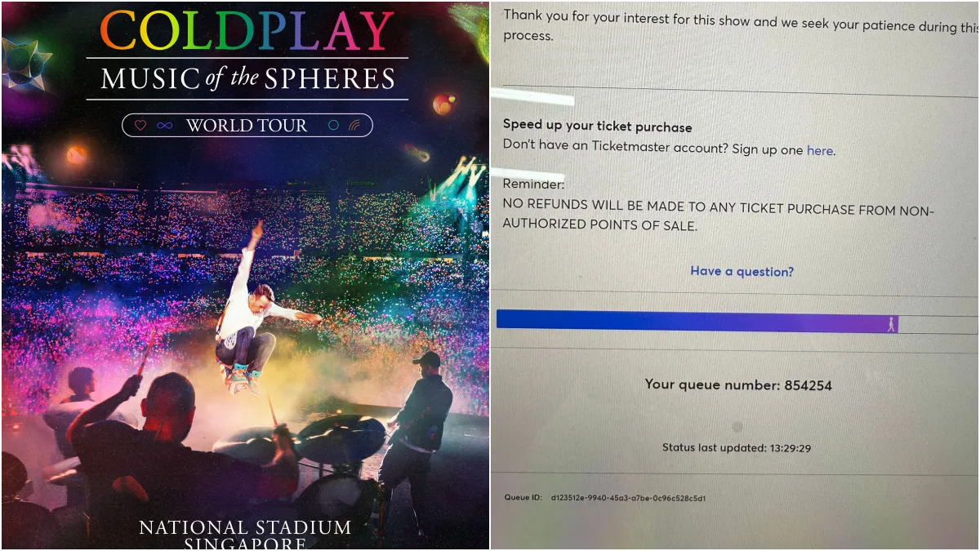Click the teal circle icon after World Tour
The width and height of the screenshot is (980, 551).
pyautogui.click(x=333, y=126)
